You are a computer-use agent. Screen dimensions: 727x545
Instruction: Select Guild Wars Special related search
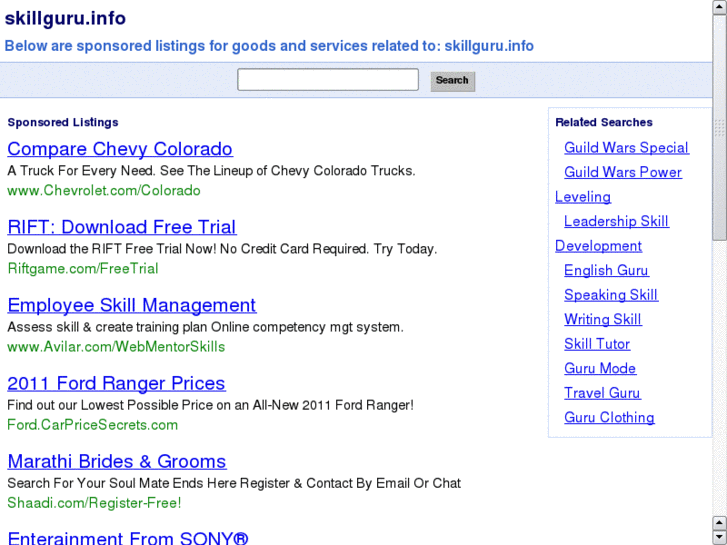pos(626,147)
